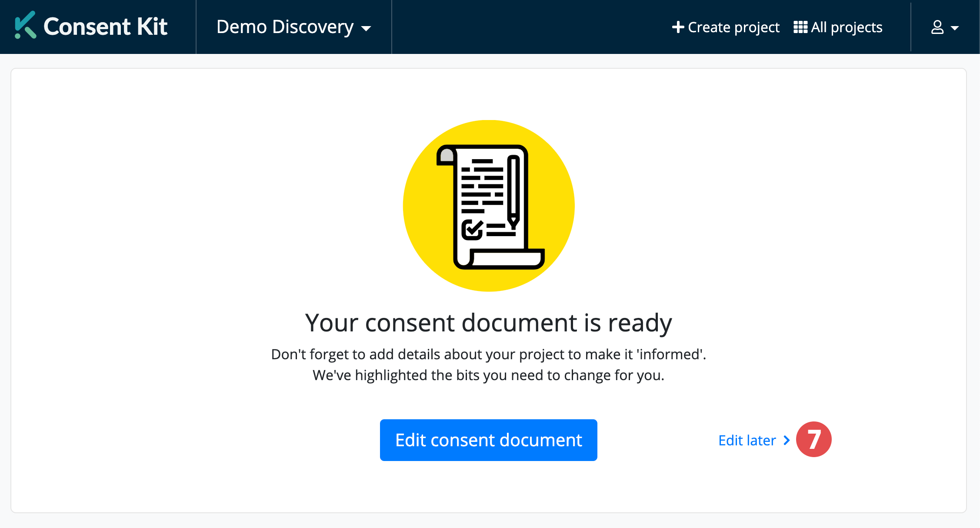Expand the user account menu caret

[x=955, y=28]
